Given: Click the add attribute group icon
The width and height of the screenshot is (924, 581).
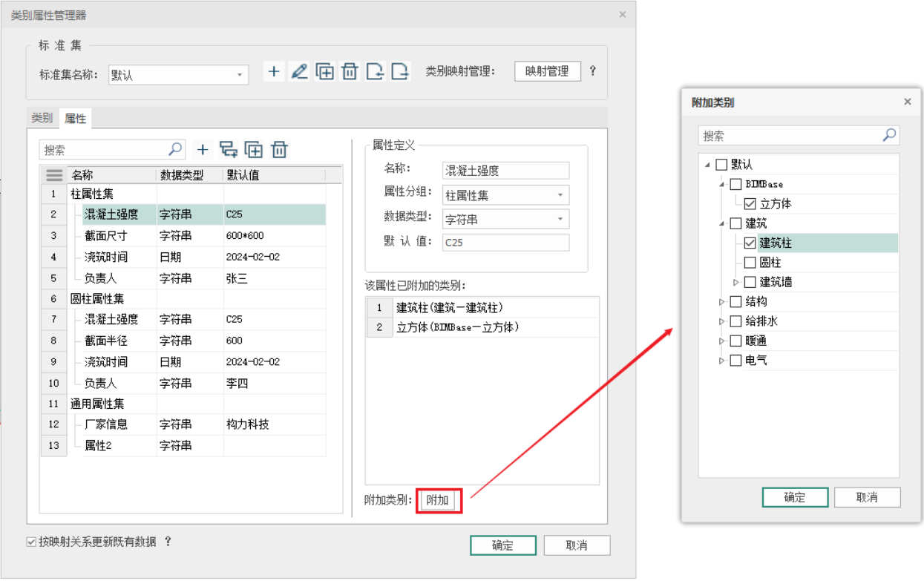Looking at the screenshot, I should pos(229,150).
